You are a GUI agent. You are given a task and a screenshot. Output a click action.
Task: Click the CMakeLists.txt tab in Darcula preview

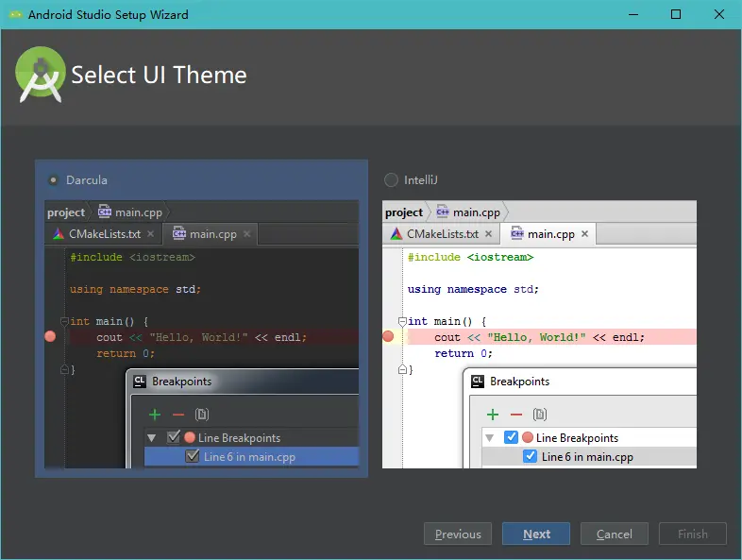[104, 234]
